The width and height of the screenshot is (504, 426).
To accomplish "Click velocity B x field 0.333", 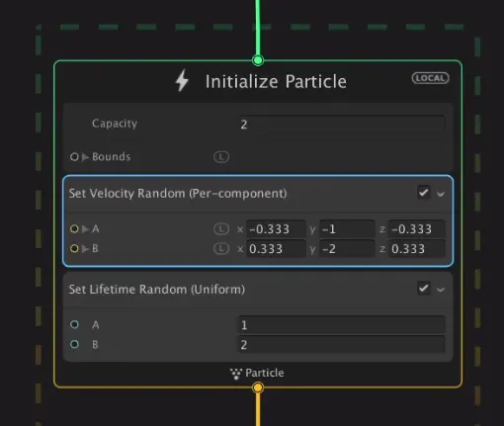I will (276, 249).
